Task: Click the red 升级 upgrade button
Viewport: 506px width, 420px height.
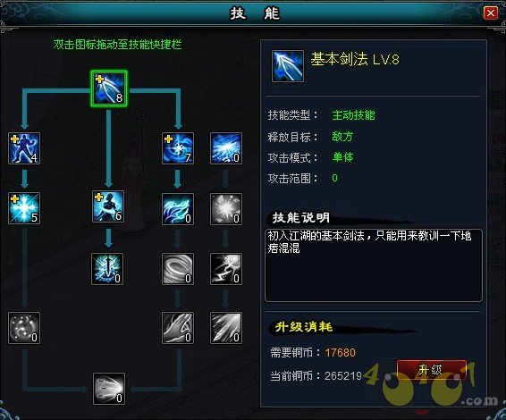Action: (431, 369)
